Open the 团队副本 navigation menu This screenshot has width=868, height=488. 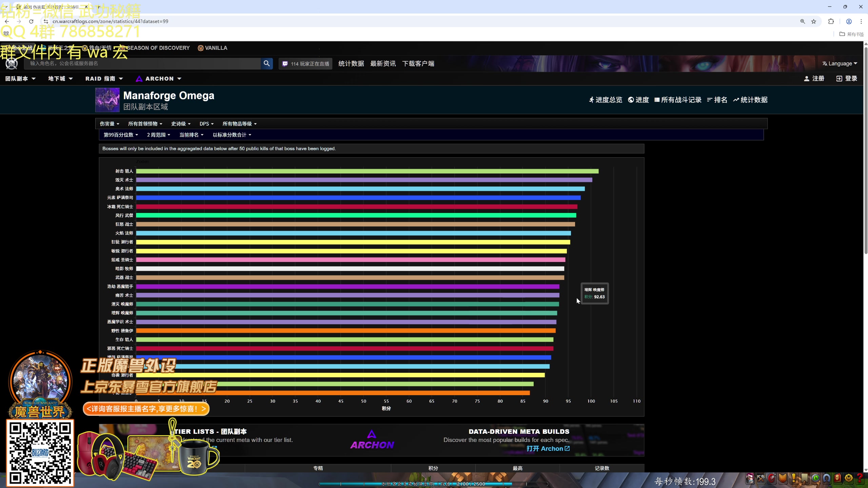[x=20, y=79]
